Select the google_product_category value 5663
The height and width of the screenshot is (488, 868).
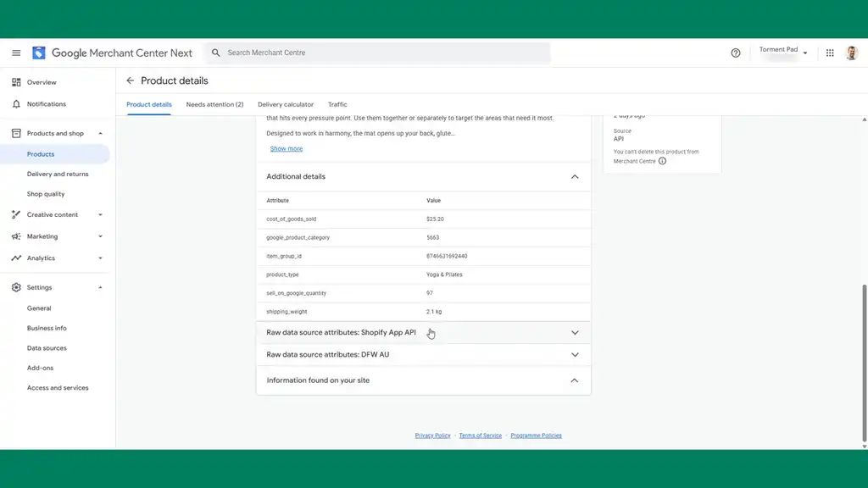433,237
